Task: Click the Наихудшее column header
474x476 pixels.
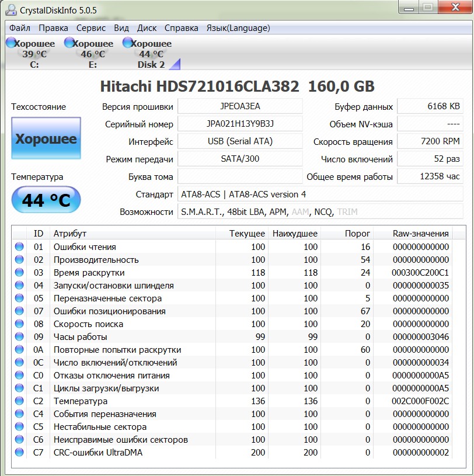Action: (x=295, y=234)
